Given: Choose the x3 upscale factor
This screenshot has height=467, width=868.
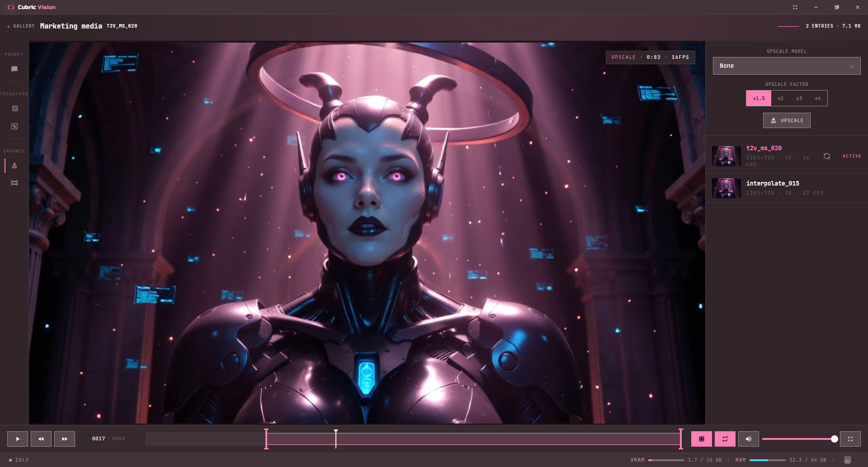Looking at the screenshot, I should click(x=799, y=98).
